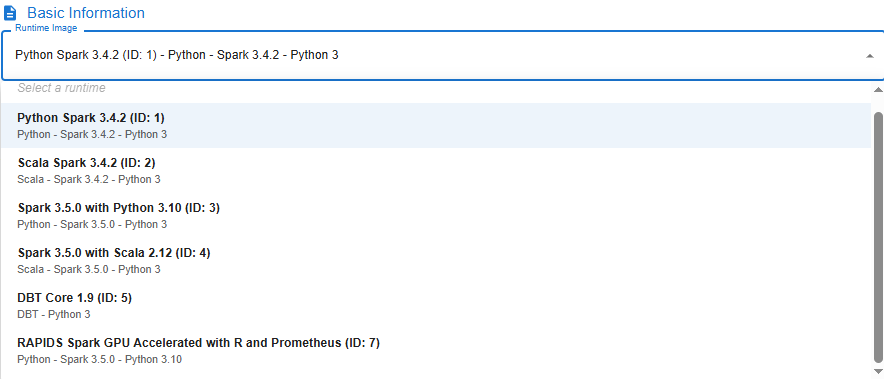Image resolution: width=884 pixels, height=379 pixels.
Task: Click 'Python - Spark 3.5.0 - Python 3.10' subtitle
Action: pyautogui.click(x=100, y=359)
